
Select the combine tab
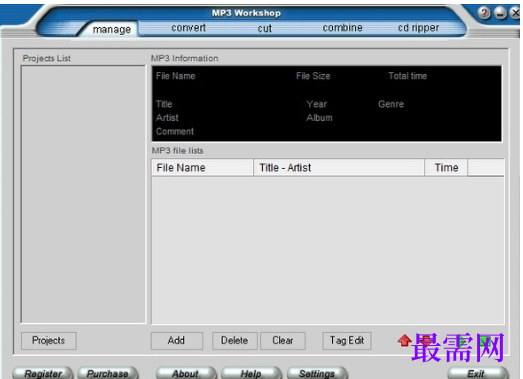tap(342, 28)
